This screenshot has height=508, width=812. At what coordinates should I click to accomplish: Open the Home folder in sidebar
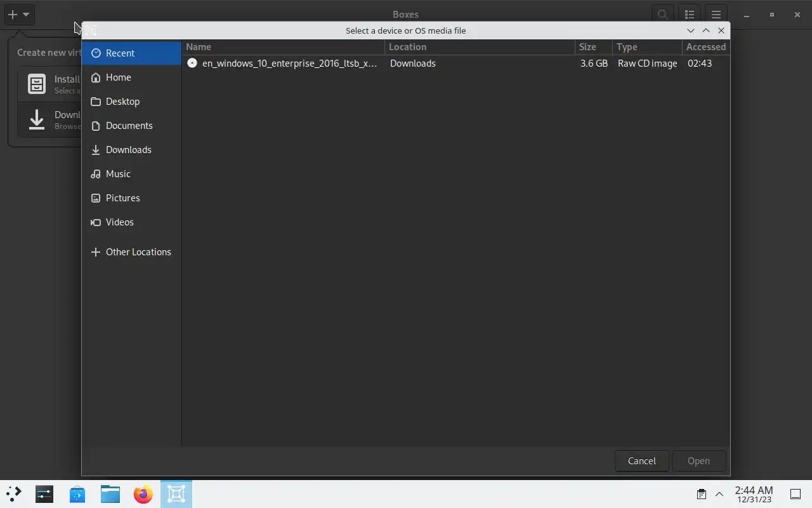[x=131, y=77]
